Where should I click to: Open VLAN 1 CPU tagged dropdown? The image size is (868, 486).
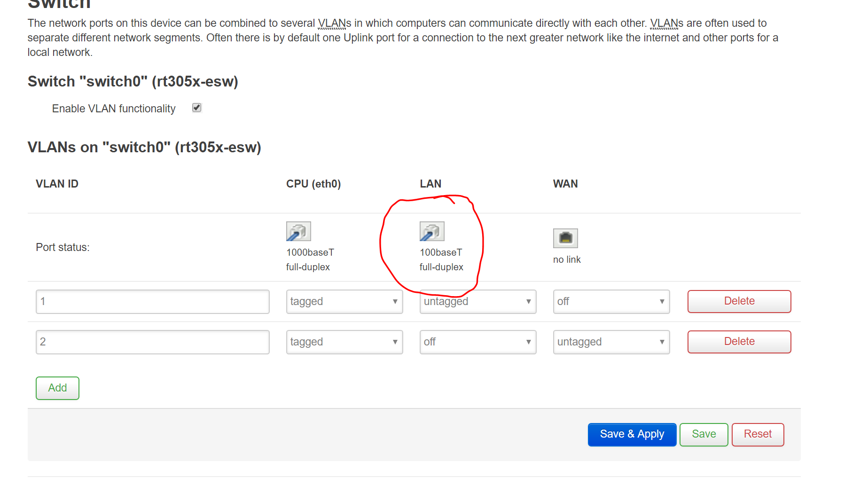[344, 302]
